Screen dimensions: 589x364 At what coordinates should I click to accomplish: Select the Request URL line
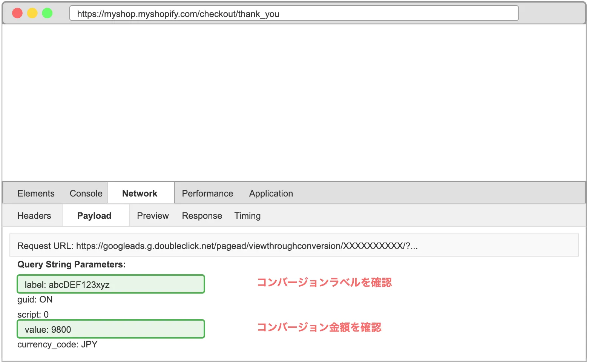click(294, 246)
